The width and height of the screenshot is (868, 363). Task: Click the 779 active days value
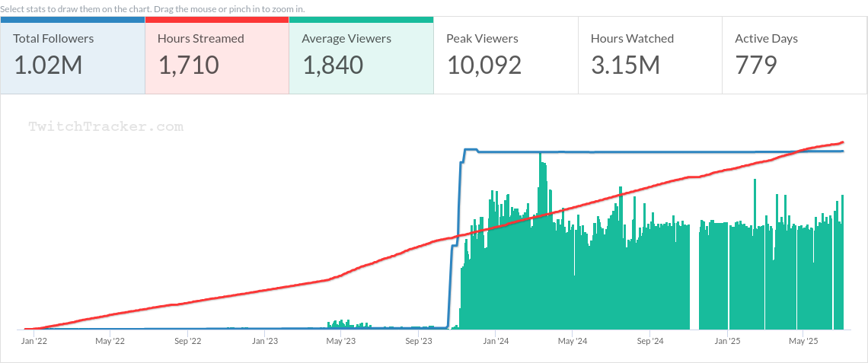(756, 65)
